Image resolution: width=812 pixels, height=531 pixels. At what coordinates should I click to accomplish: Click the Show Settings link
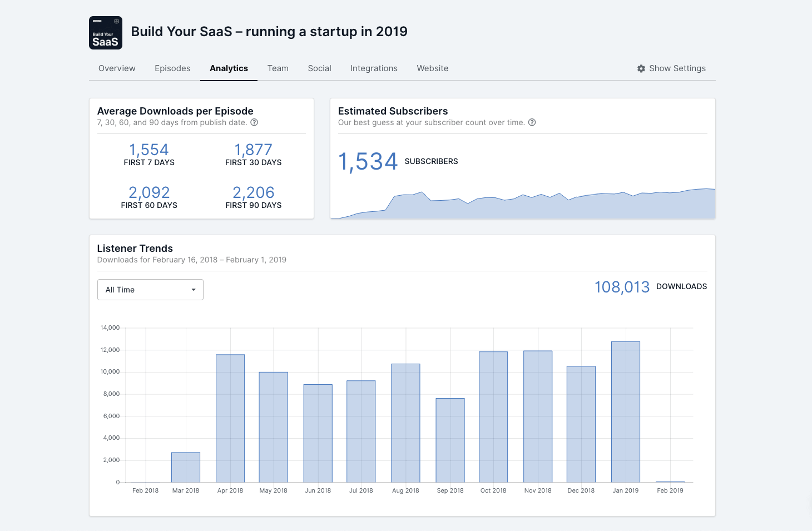(x=677, y=68)
